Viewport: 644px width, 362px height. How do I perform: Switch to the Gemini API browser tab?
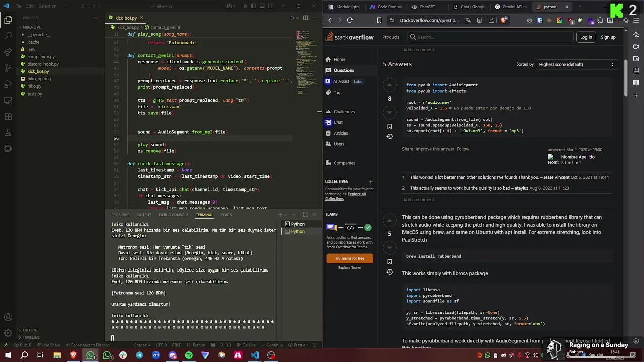pos(511,7)
